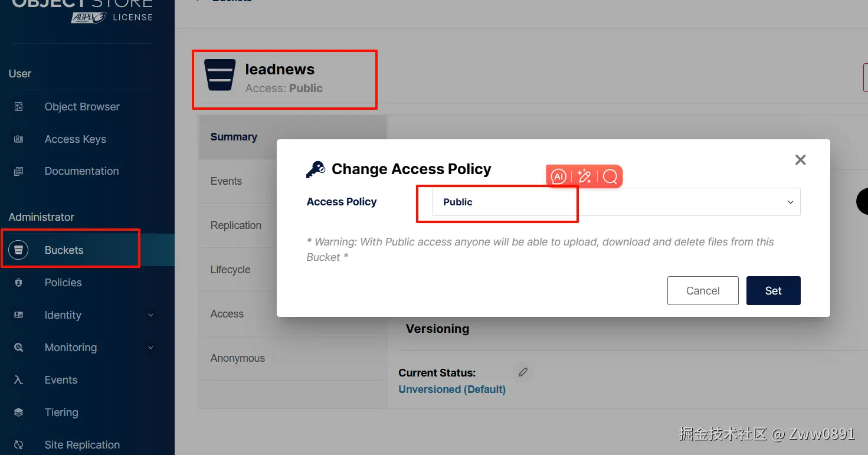The height and width of the screenshot is (455, 868).
Task: Click the "Current Status:" label
Action: pos(437,373)
